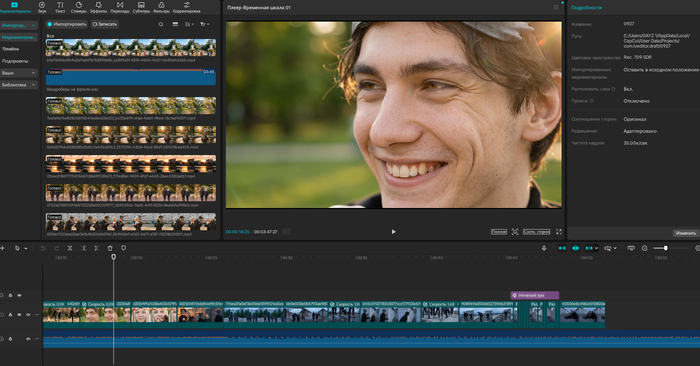Viewport: 700px width, 366px height.
Task: Select Подпроекты in the media sidebar
Action: tap(15, 61)
